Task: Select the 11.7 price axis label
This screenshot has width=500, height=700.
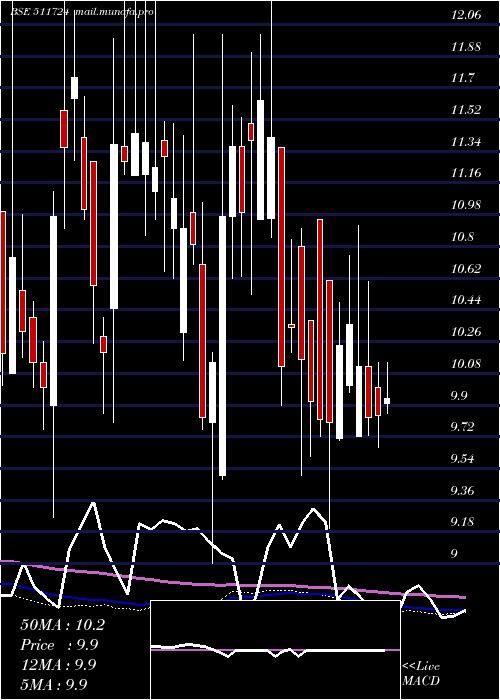Action: 462,78
